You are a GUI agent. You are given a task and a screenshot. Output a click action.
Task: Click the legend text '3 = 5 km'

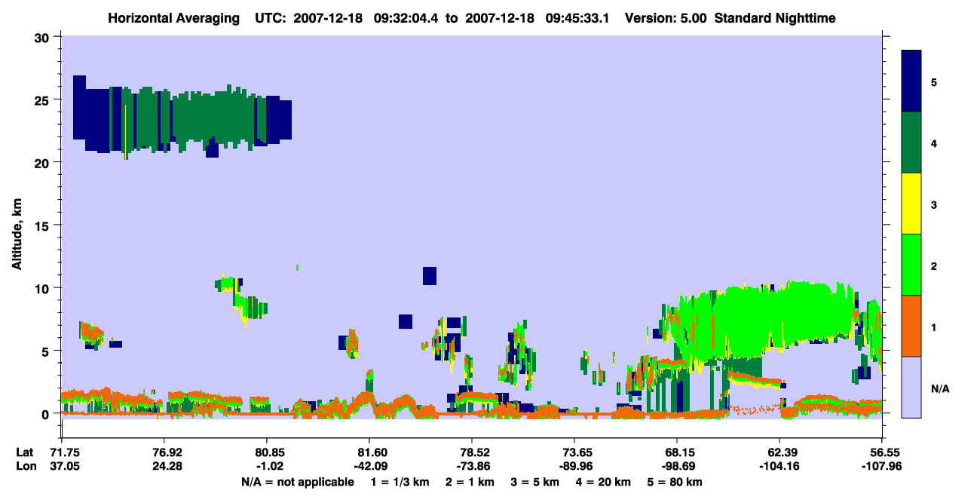tap(536, 481)
